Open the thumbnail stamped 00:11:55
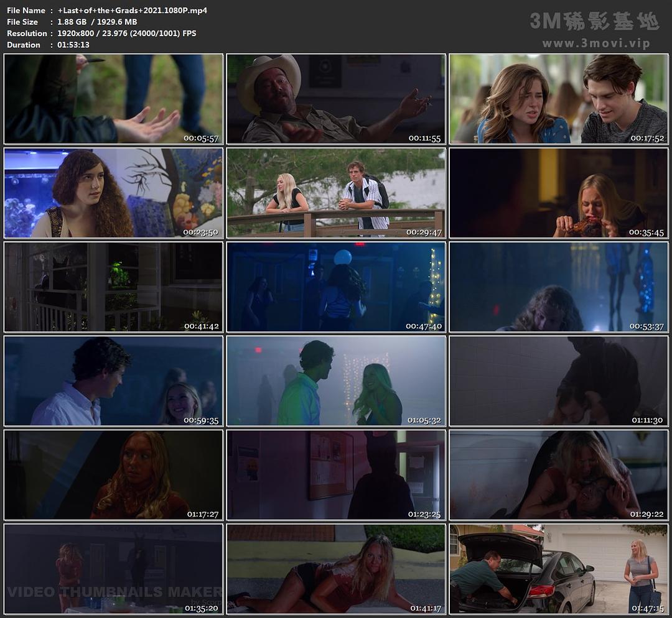672x618 pixels. (336, 98)
